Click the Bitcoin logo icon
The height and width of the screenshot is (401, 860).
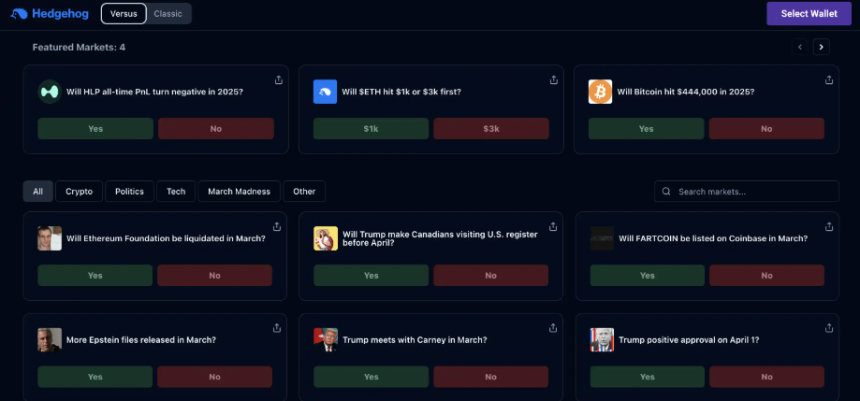point(600,92)
